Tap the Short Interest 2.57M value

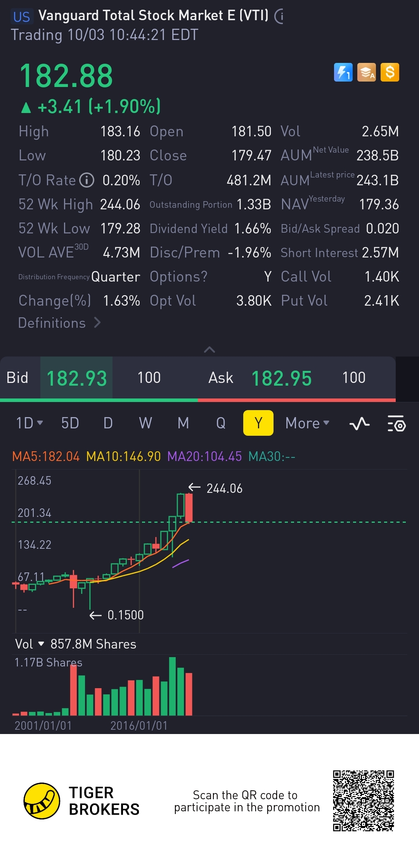(380, 252)
